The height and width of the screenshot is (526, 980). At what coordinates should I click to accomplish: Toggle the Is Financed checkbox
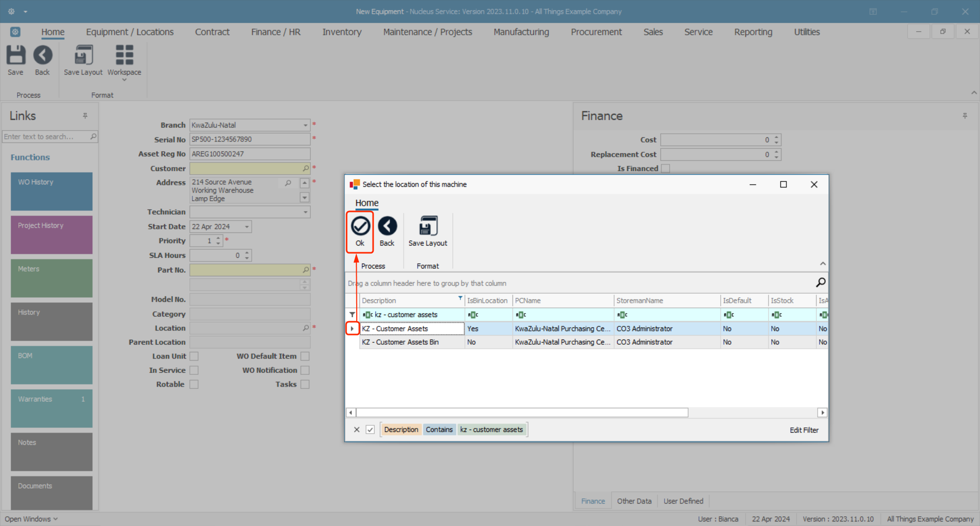pos(666,169)
